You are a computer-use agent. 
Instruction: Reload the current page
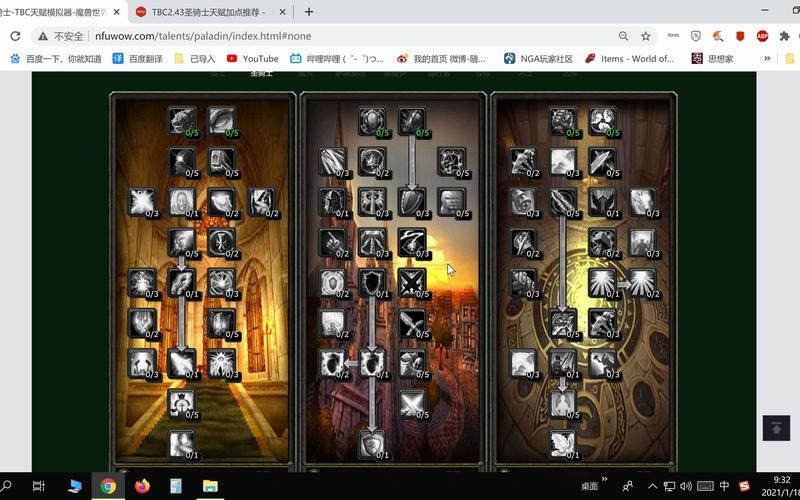pyautogui.click(x=15, y=36)
